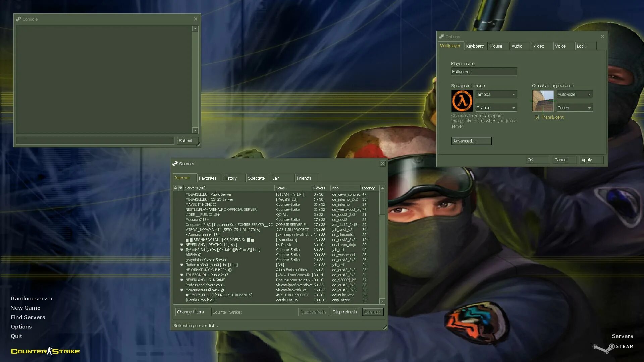Click the Steam logo in the bottom-right corner
644x362 pixels.
click(x=613, y=347)
